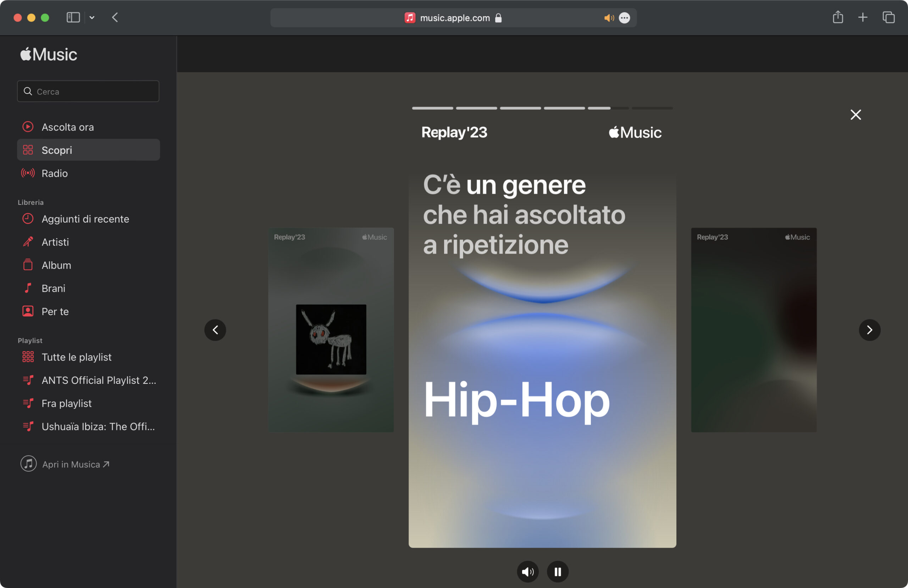Show the Safari tab overview
Screen dimensions: 908x588
888,17
